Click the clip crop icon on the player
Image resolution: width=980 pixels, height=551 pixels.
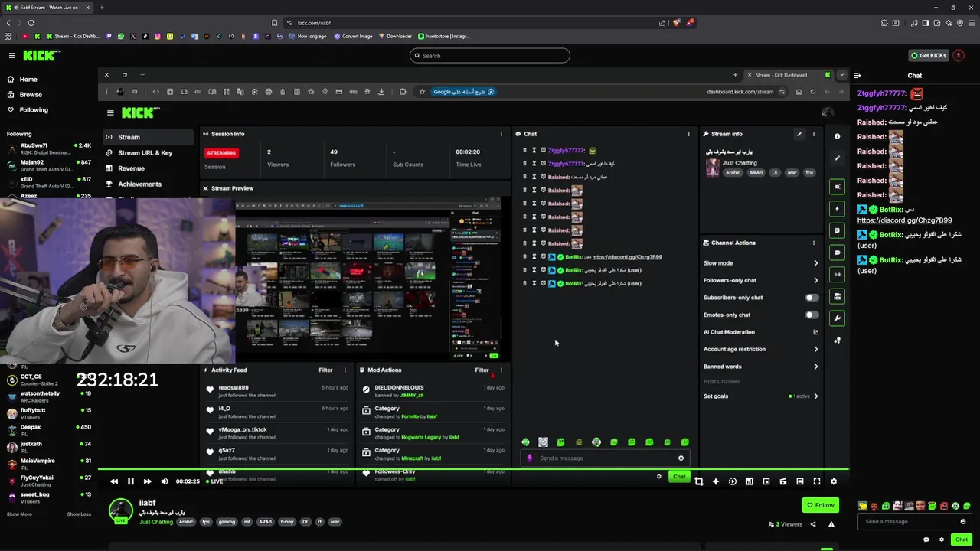point(699,481)
